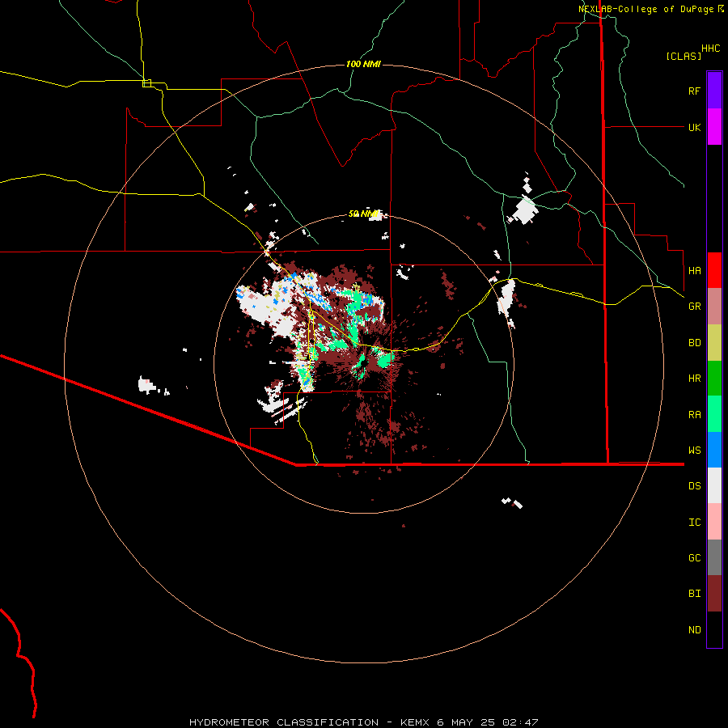Click the RF legend label

click(694, 91)
